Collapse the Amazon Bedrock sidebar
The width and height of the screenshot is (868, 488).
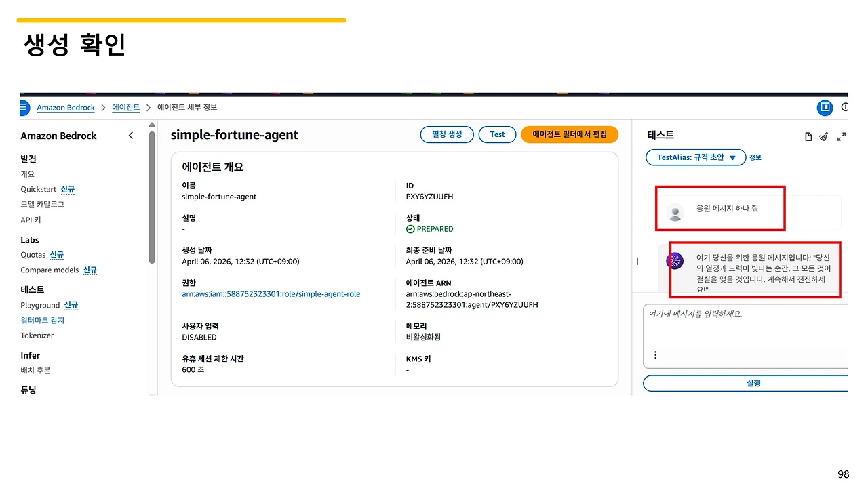[131, 136]
